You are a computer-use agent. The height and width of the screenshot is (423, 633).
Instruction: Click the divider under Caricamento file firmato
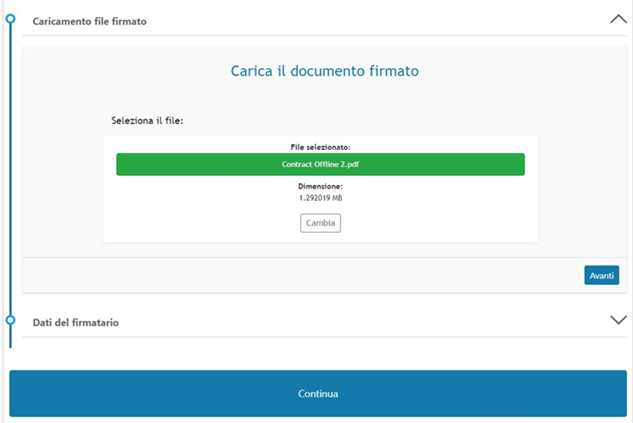[x=325, y=36]
